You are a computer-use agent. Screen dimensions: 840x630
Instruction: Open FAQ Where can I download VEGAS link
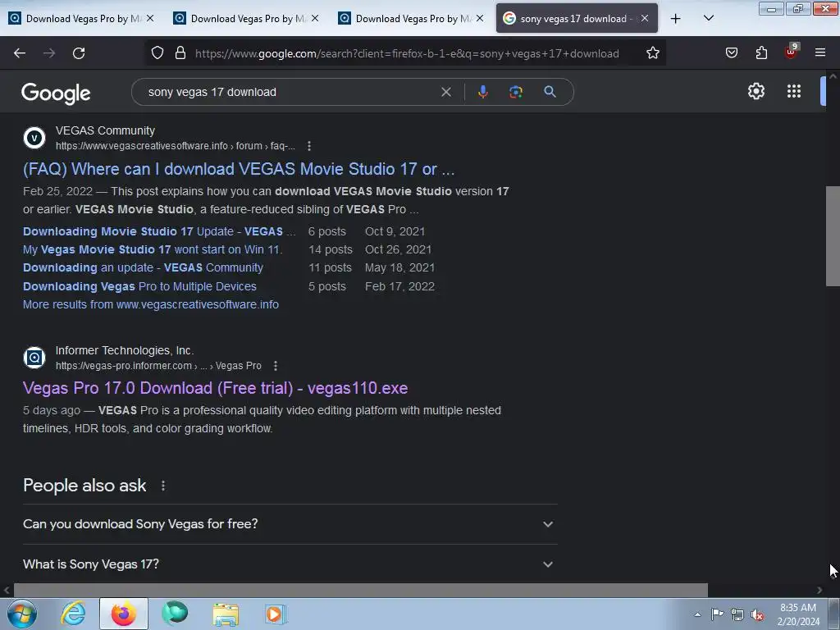pos(239,169)
